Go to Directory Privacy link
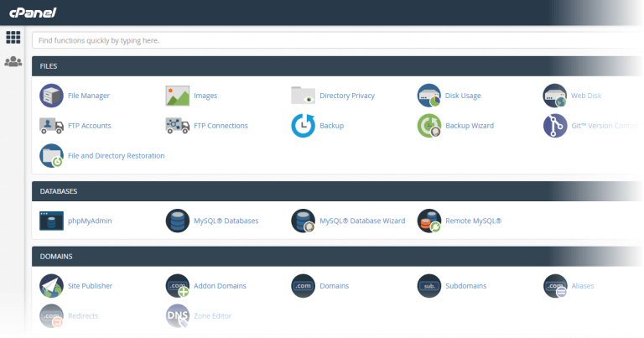Viewport: 644px width, 338px height. pos(347,96)
